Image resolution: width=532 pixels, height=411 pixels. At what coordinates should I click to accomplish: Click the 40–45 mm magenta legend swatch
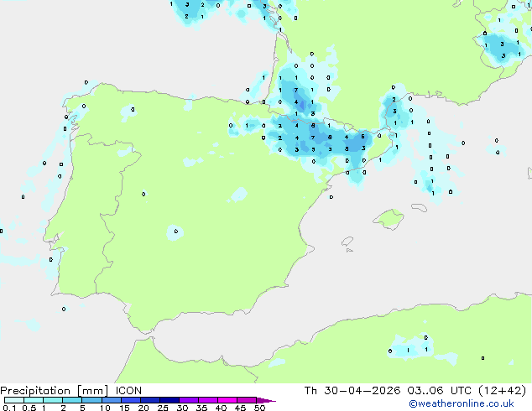227,400
